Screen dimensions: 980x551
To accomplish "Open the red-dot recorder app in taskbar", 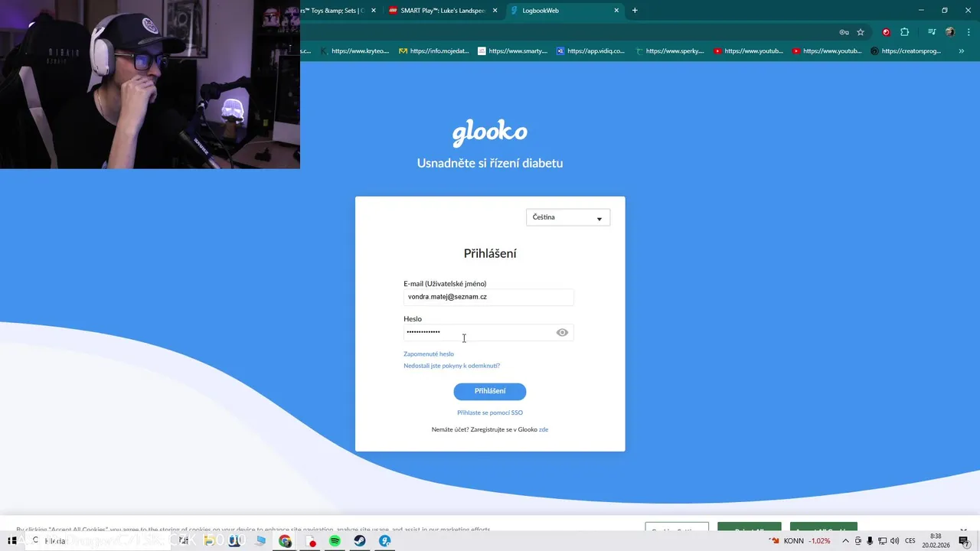I will tap(311, 541).
